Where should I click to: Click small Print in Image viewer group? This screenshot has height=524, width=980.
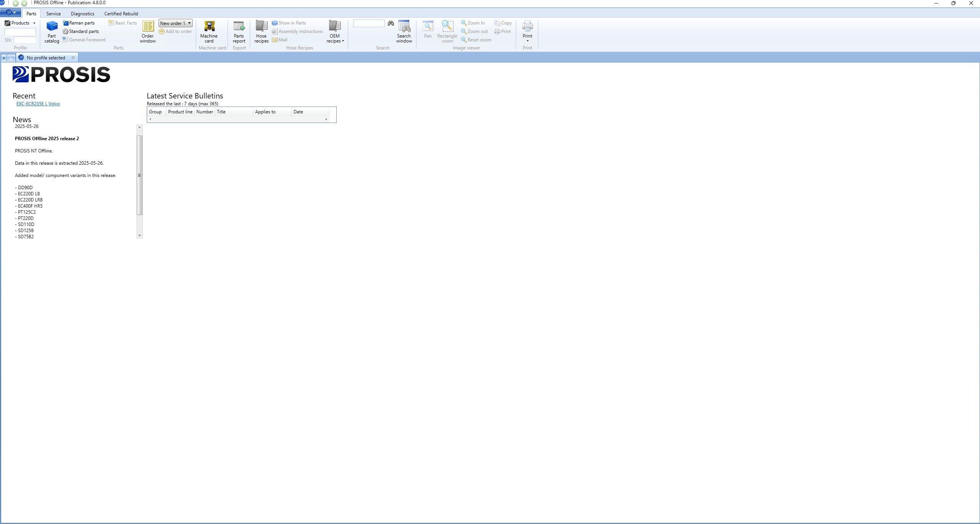coord(503,31)
